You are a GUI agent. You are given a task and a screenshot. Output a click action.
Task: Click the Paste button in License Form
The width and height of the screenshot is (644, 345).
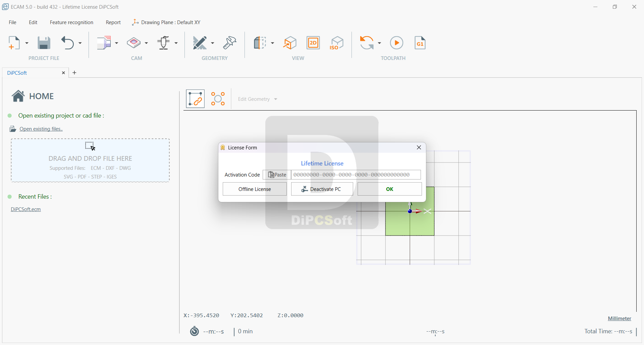pyautogui.click(x=277, y=175)
